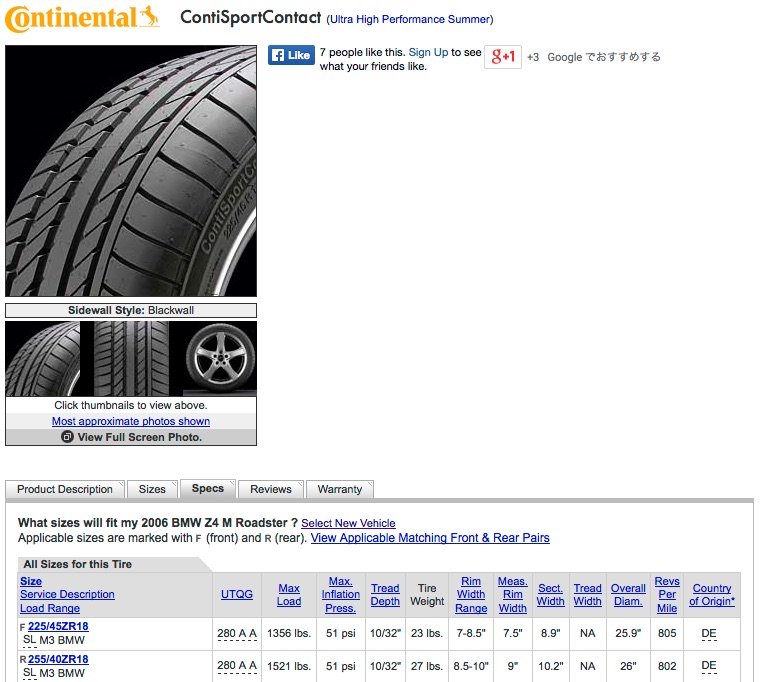The width and height of the screenshot is (760, 682).
Task: Click the Meas. Rim Width header
Action: click(512, 594)
